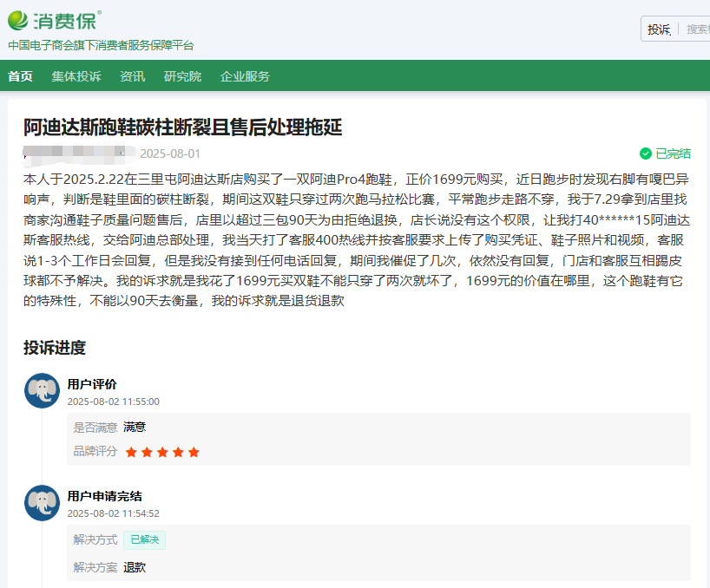
Task: Click the green check icon before 已完结
Action: (x=645, y=154)
